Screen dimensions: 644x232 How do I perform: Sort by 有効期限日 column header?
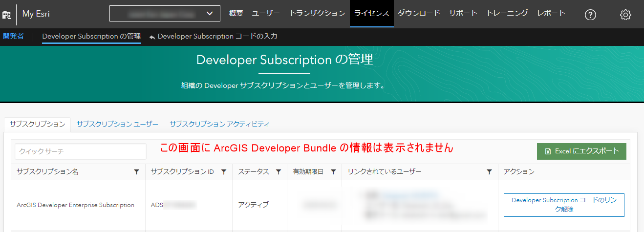coord(308,172)
